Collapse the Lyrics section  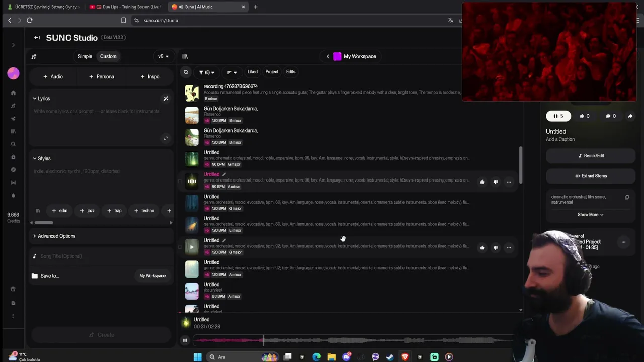point(41,99)
